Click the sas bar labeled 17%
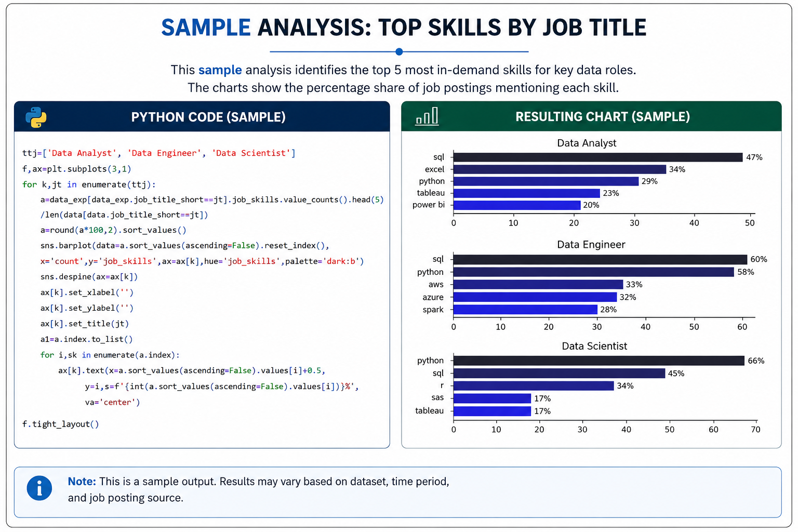Viewport: 798px width, 532px height. pyautogui.click(x=492, y=398)
